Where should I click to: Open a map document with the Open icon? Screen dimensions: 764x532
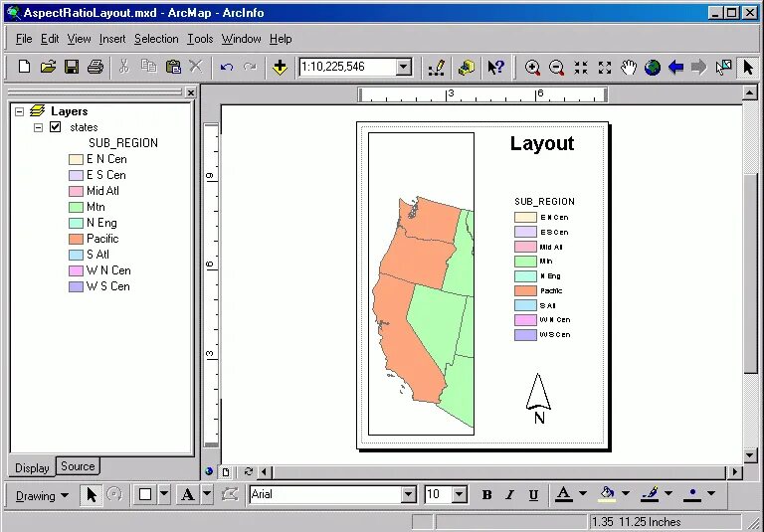48,67
